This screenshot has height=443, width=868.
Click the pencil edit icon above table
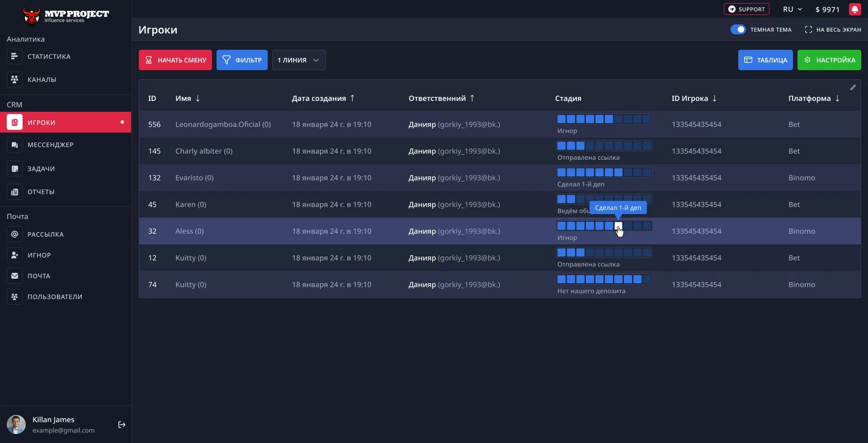[853, 87]
